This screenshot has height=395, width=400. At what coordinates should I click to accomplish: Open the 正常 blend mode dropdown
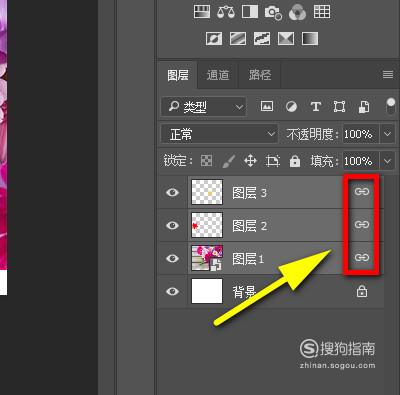click(219, 134)
